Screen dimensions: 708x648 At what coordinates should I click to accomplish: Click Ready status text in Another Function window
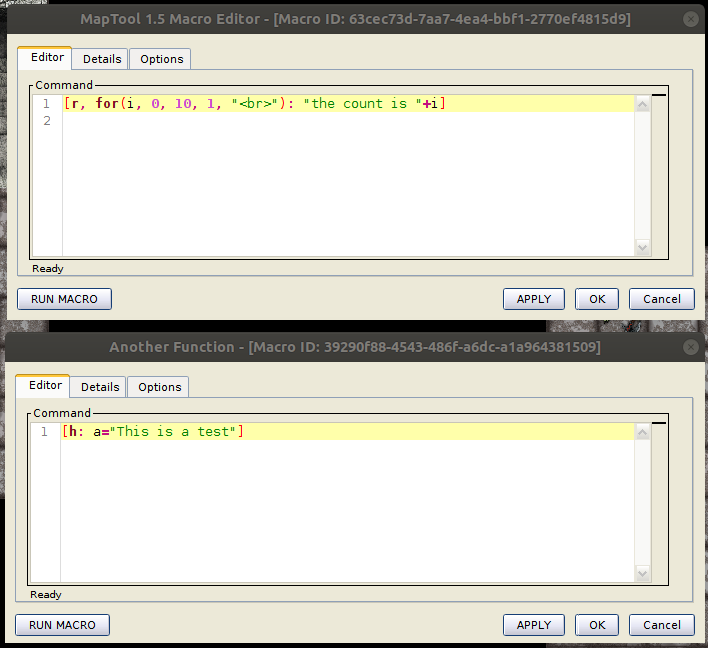click(46, 595)
